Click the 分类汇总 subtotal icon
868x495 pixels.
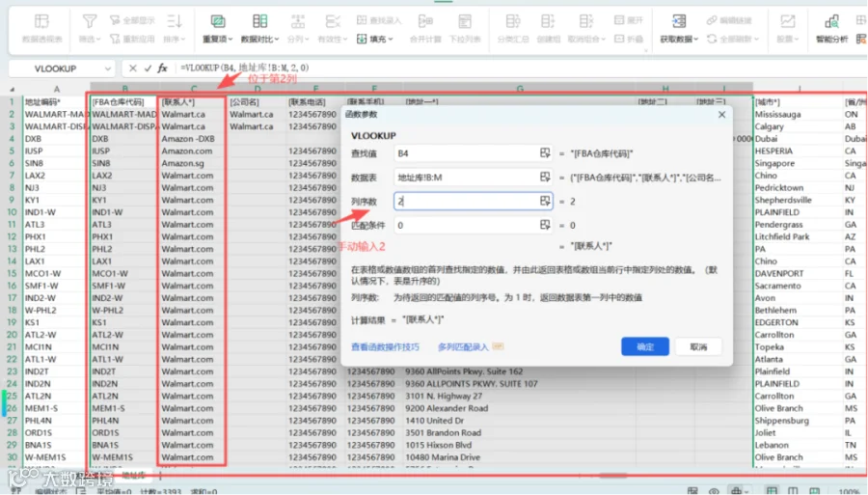[513, 22]
